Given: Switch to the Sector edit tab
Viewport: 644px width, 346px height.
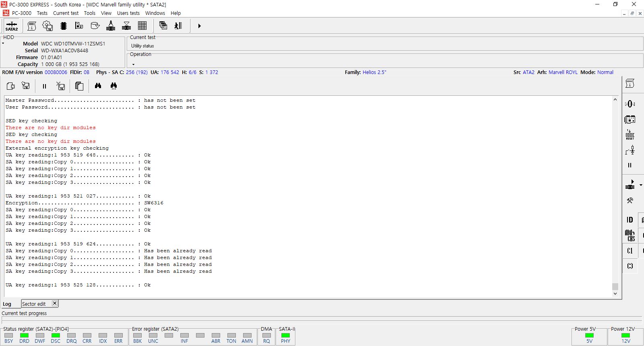Looking at the screenshot, I should pos(34,304).
